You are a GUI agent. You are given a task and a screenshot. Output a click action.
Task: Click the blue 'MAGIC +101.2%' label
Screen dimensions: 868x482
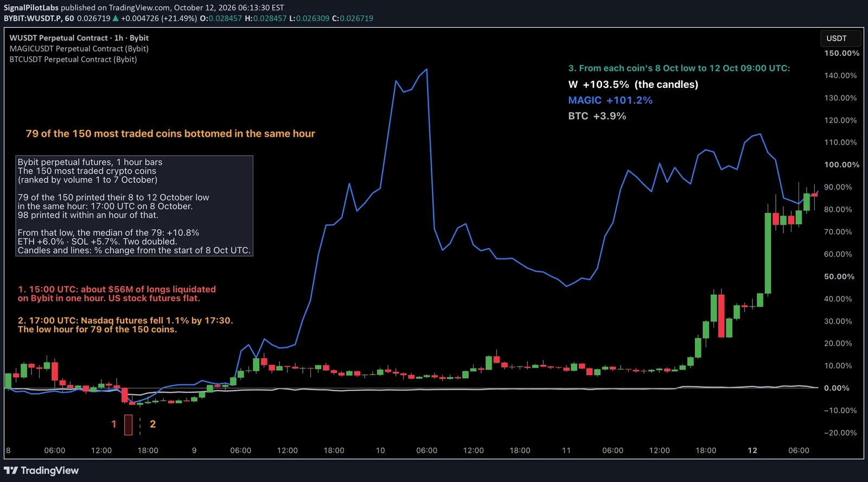coord(610,100)
